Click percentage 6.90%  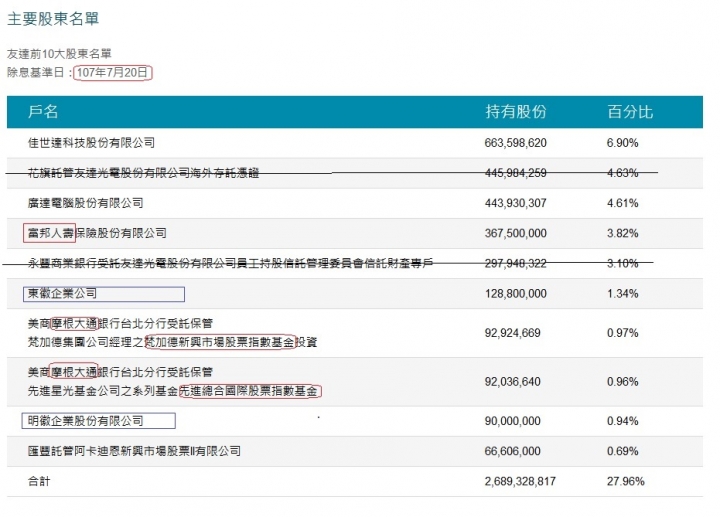623,143
